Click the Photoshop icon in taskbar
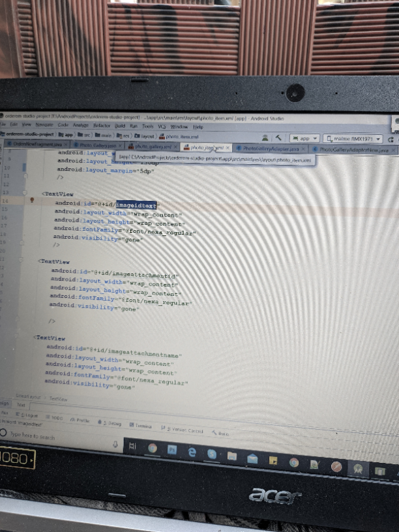 [x=172, y=450]
